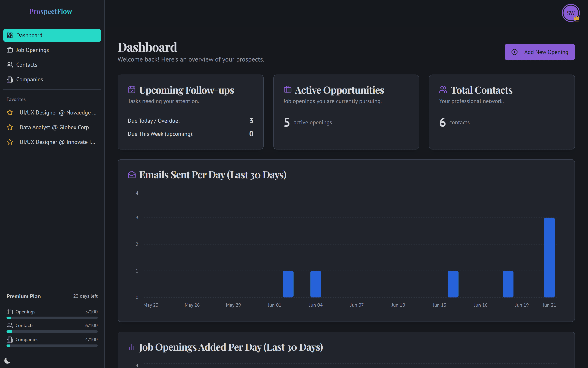Click star icon for Data Analyst @ Globex
This screenshot has height=368, width=588.
pyautogui.click(x=10, y=127)
